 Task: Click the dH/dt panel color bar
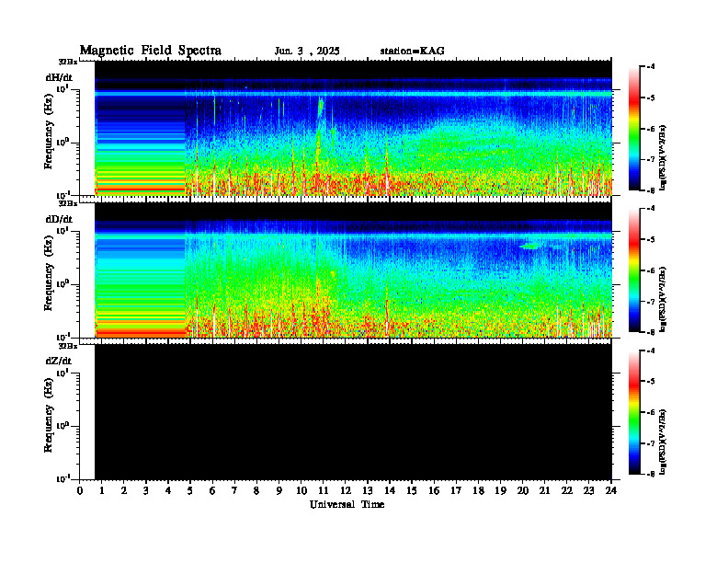coord(633,128)
